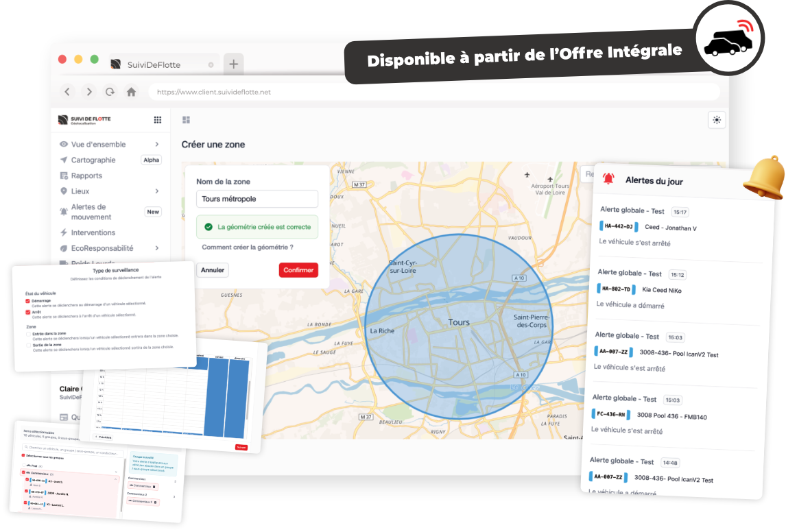Click the alarm icon beside Alertes de mouvement
The image size is (786, 532).
(x=64, y=211)
